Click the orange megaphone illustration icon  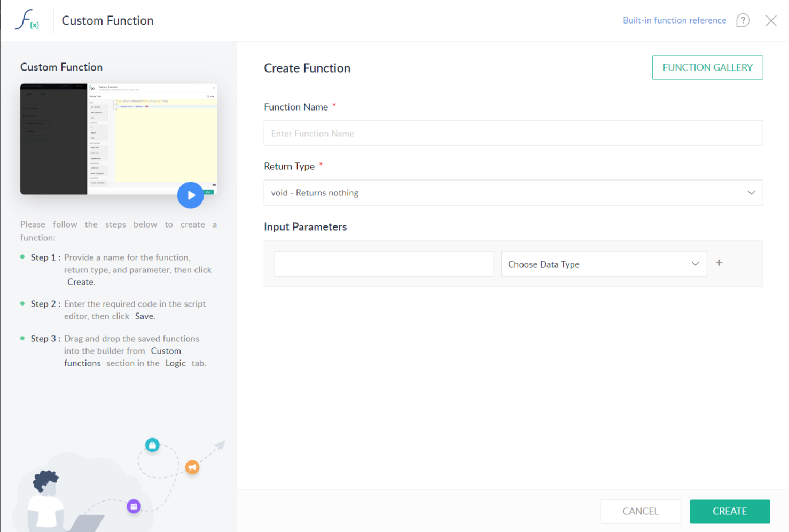tap(192, 467)
